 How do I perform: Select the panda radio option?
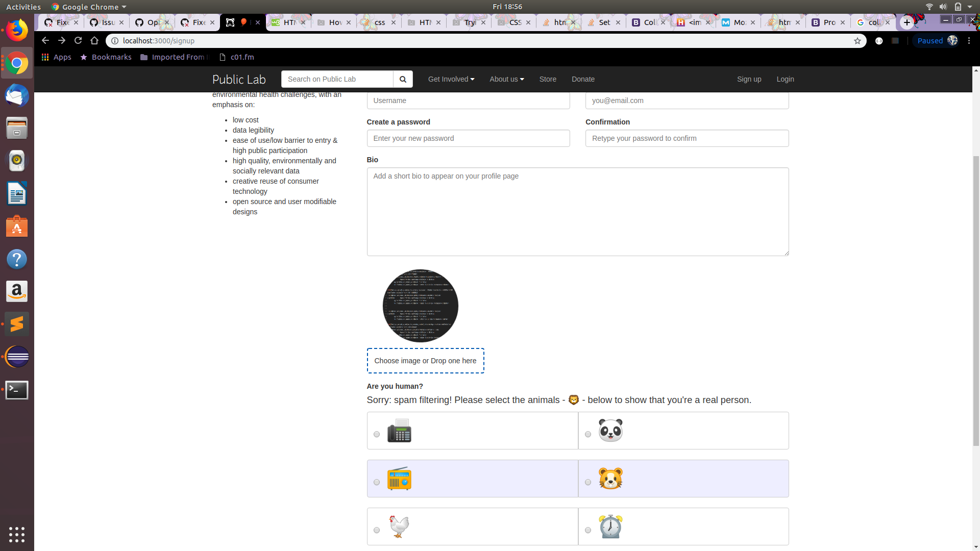coord(588,434)
